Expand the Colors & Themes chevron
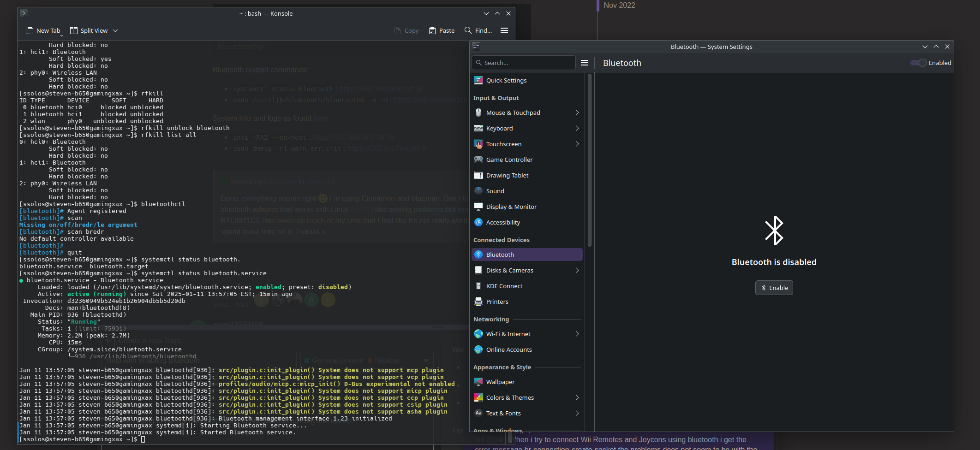The image size is (980, 450). tap(577, 397)
